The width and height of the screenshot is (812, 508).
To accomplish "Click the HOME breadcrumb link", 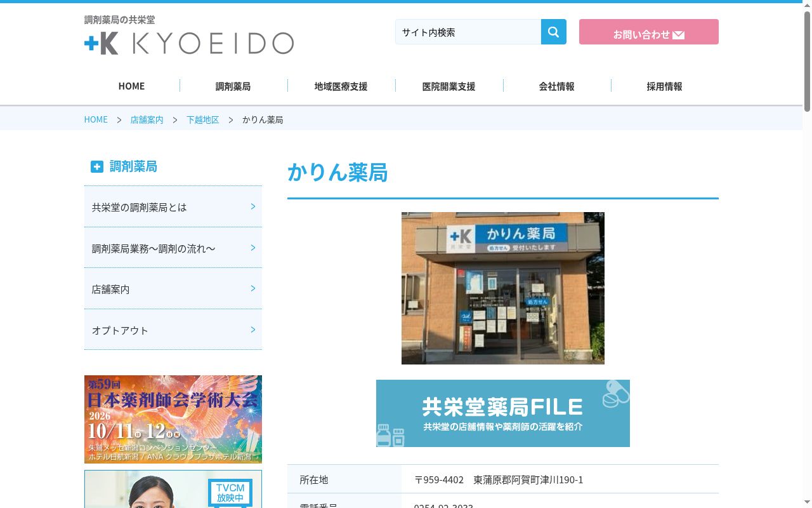I will tap(96, 119).
